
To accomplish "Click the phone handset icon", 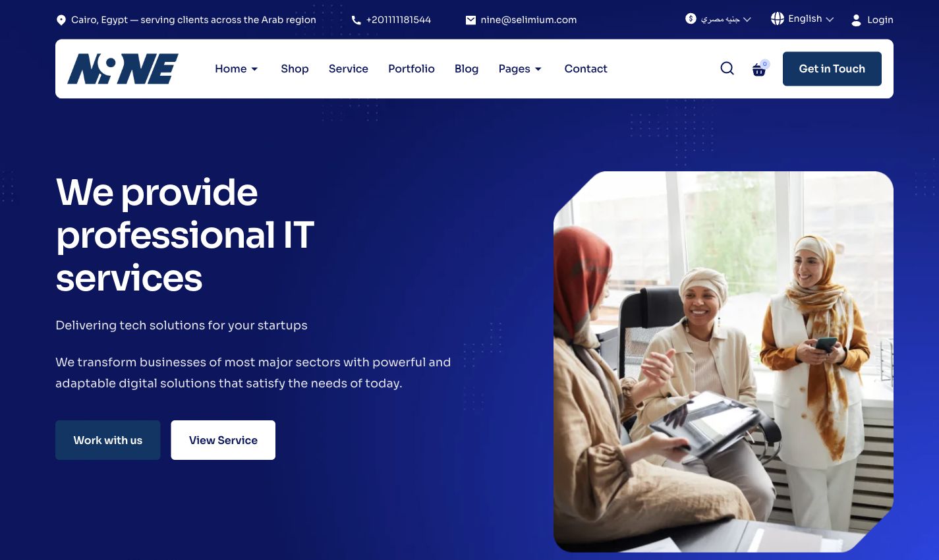I will coord(356,20).
